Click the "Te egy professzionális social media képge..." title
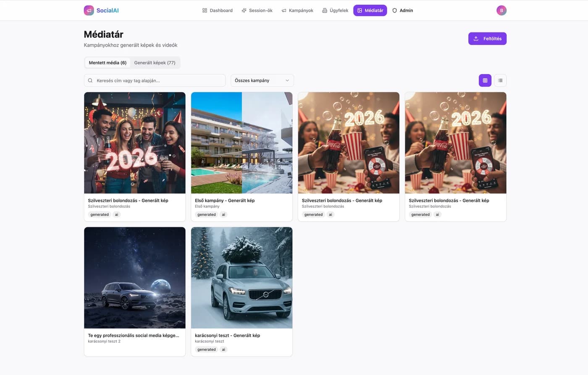 coord(134,335)
